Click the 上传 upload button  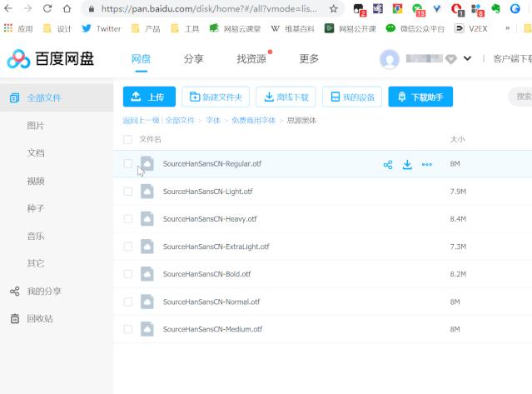tap(149, 97)
